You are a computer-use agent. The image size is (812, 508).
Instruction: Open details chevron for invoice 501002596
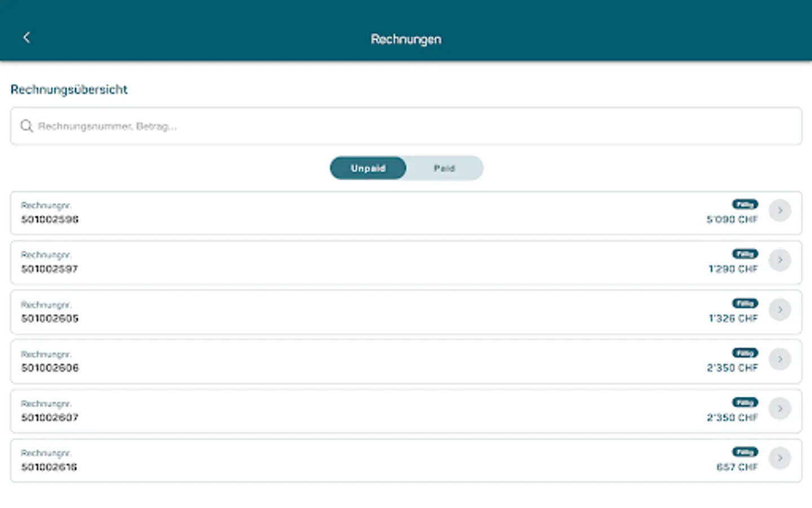(780, 211)
